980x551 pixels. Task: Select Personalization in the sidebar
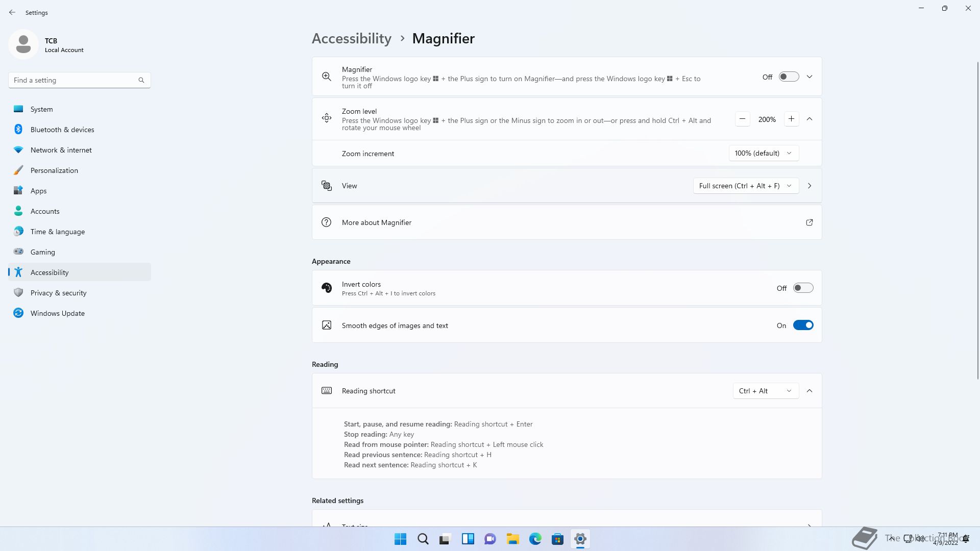click(80, 170)
